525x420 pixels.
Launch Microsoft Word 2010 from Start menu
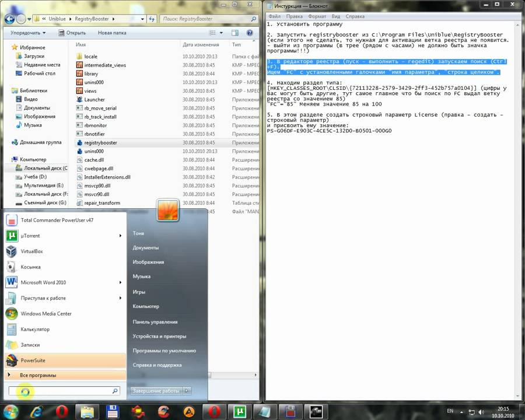pyautogui.click(x=60, y=282)
